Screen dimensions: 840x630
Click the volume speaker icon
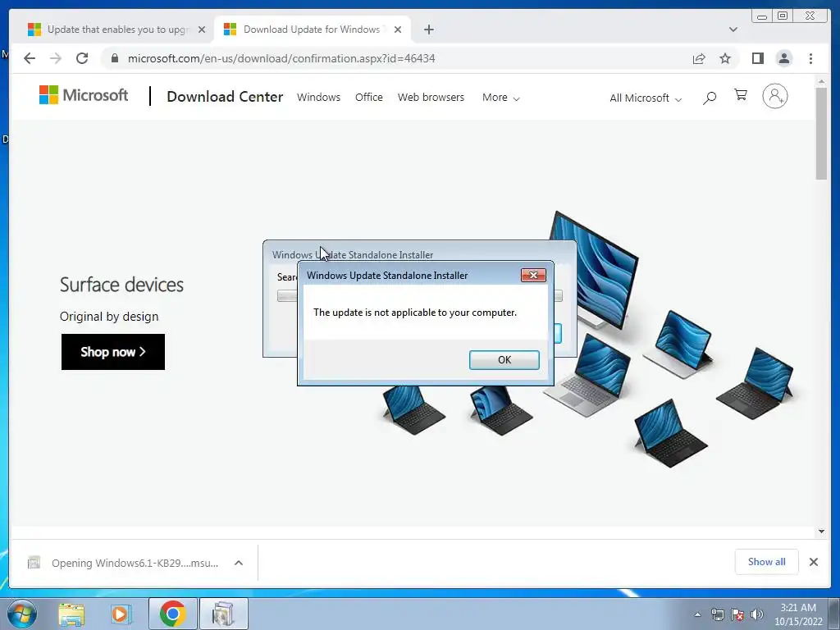tap(757, 614)
